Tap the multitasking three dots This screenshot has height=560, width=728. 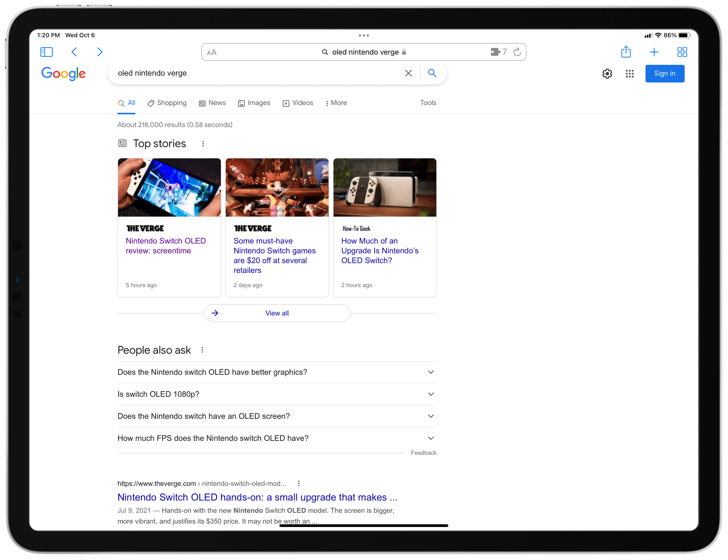tap(364, 36)
